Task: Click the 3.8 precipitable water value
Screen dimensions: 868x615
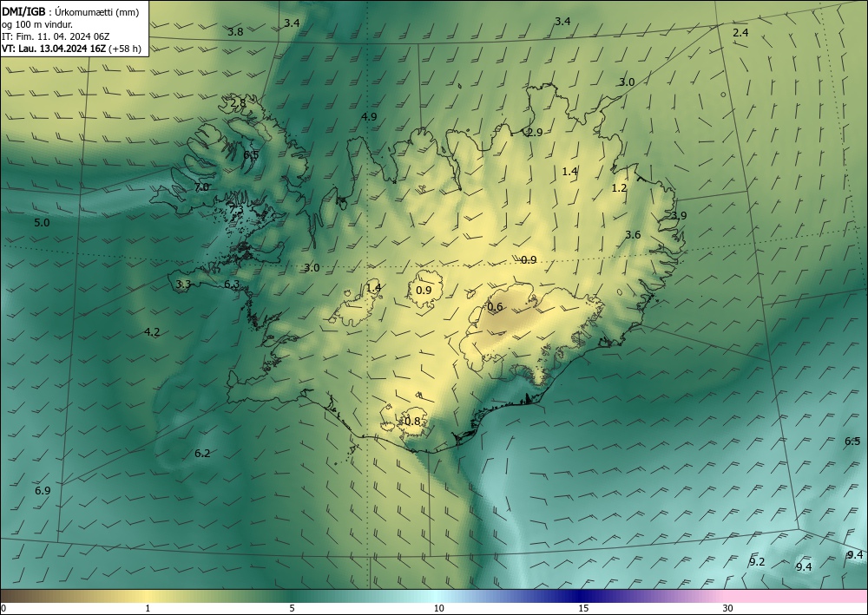Action: (235, 31)
